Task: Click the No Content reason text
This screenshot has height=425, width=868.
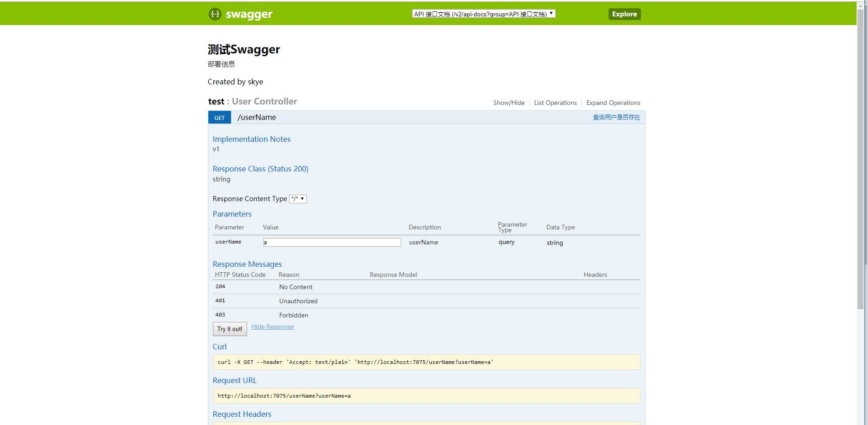Action: tap(296, 287)
